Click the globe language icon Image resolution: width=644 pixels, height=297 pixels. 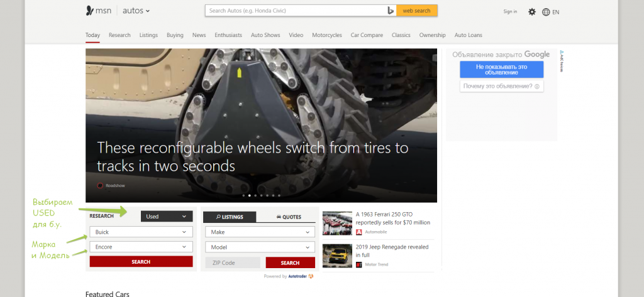pos(546,12)
